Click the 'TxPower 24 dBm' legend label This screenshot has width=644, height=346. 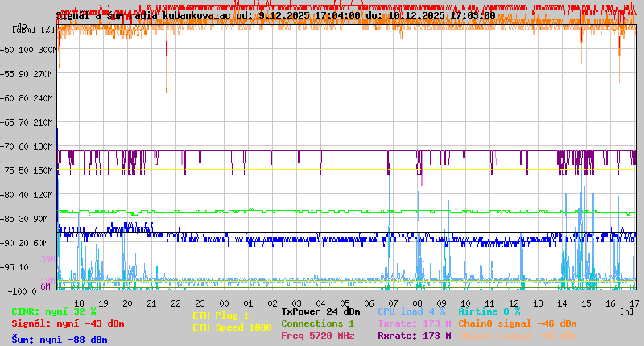click(x=320, y=311)
